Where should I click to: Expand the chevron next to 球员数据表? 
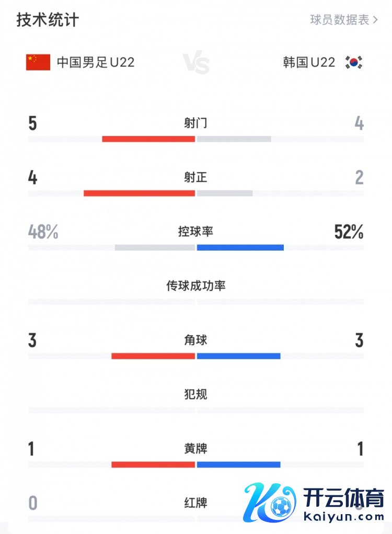click(x=375, y=20)
